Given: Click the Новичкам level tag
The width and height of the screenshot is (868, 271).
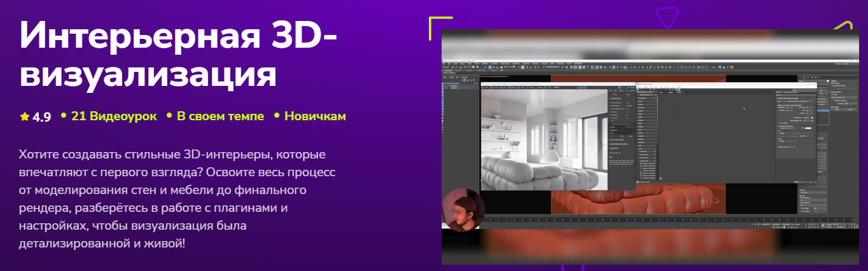Looking at the screenshot, I should (x=314, y=116).
